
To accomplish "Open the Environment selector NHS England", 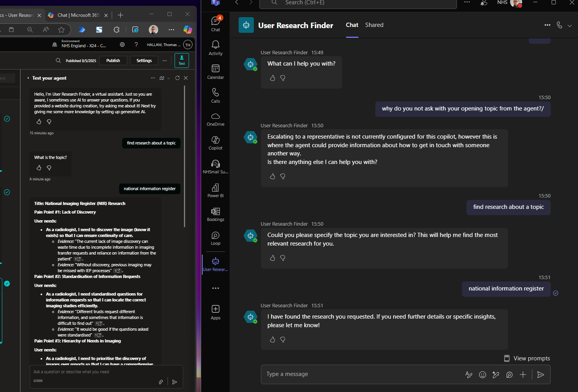I will (x=79, y=44).
